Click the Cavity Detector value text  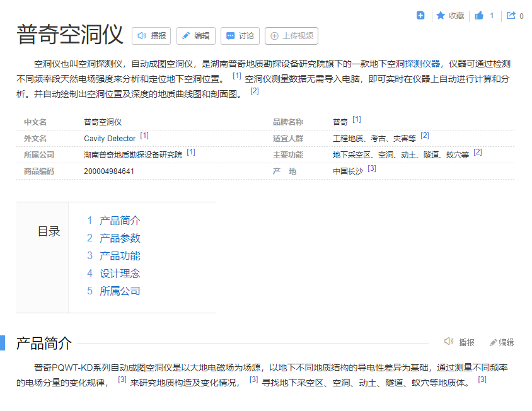[110, 139]
